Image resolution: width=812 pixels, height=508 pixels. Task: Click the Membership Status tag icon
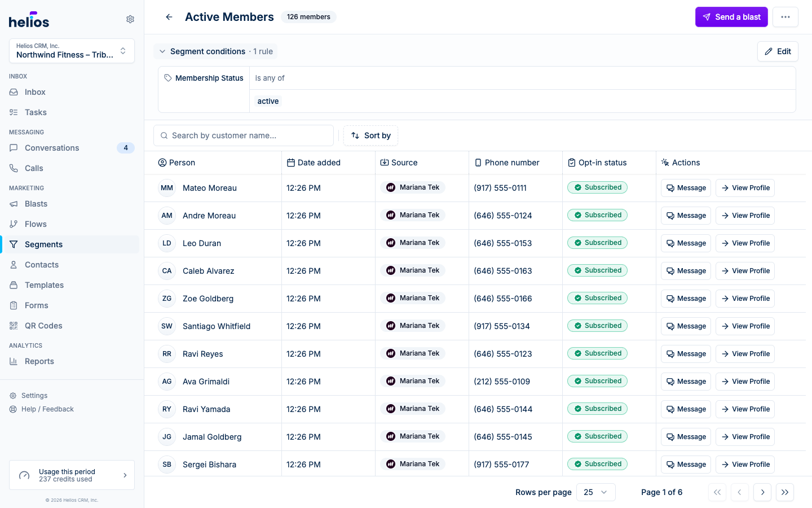pos(168,78)
